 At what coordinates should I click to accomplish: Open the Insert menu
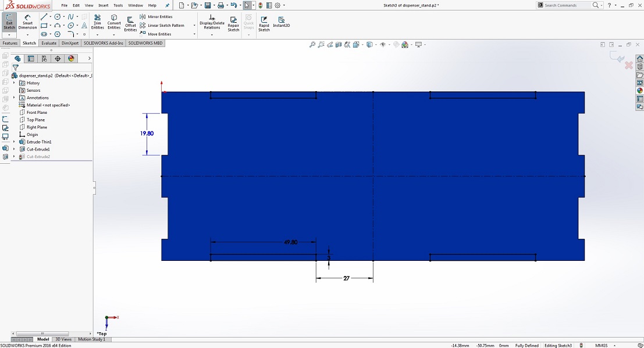pyautogui.click(x=104, y=5)
